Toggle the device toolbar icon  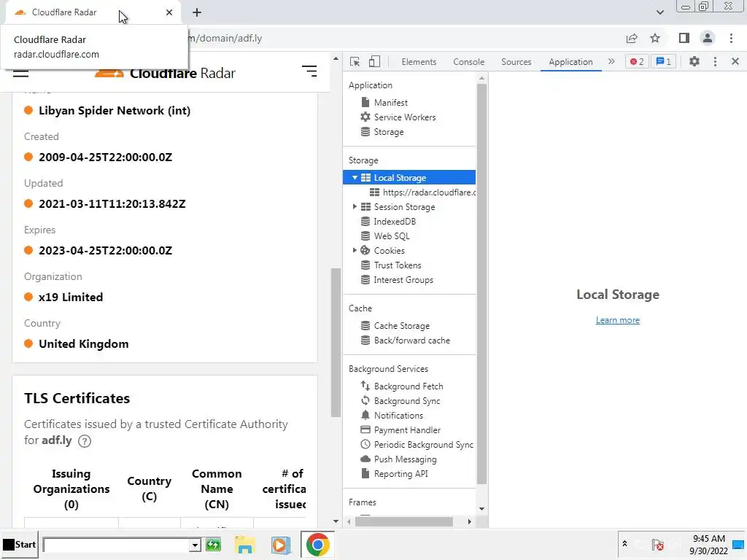374,62
